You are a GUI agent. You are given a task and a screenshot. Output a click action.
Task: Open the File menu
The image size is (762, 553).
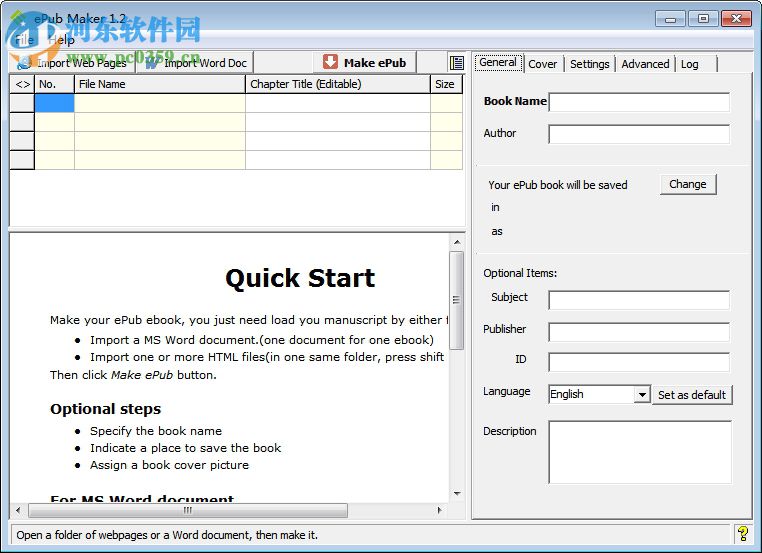[24, 40]
